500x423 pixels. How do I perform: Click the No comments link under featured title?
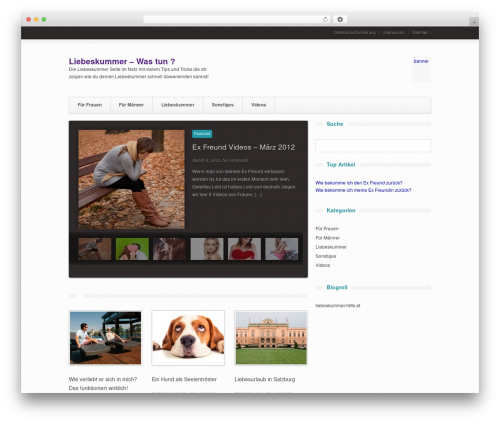pos(235,160)
